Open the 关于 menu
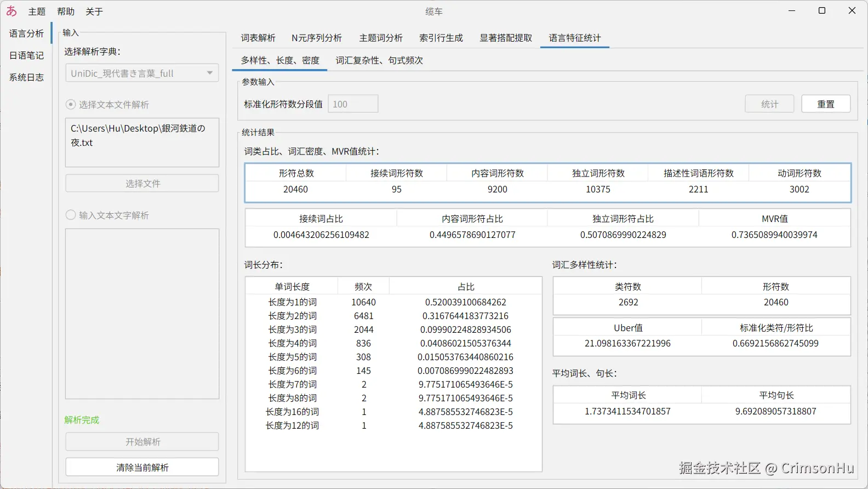 (94, 12)
